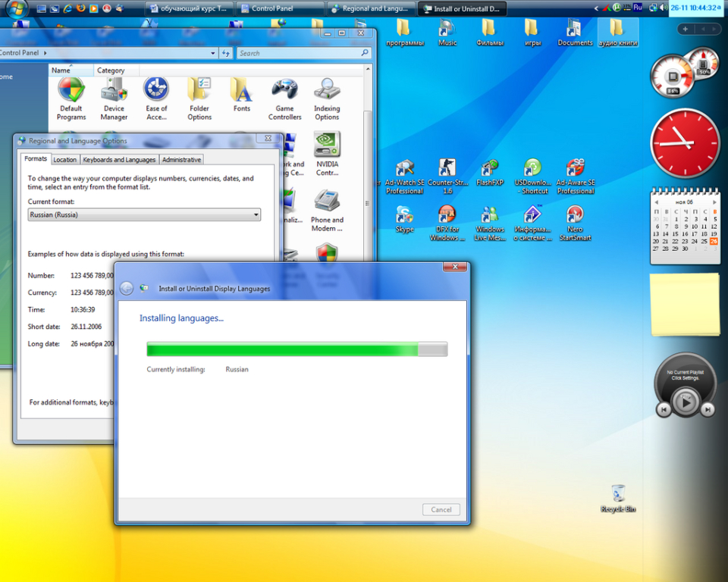Open обучающий курс taskbar button
The image size is (728, 582).
pos(189,8)
